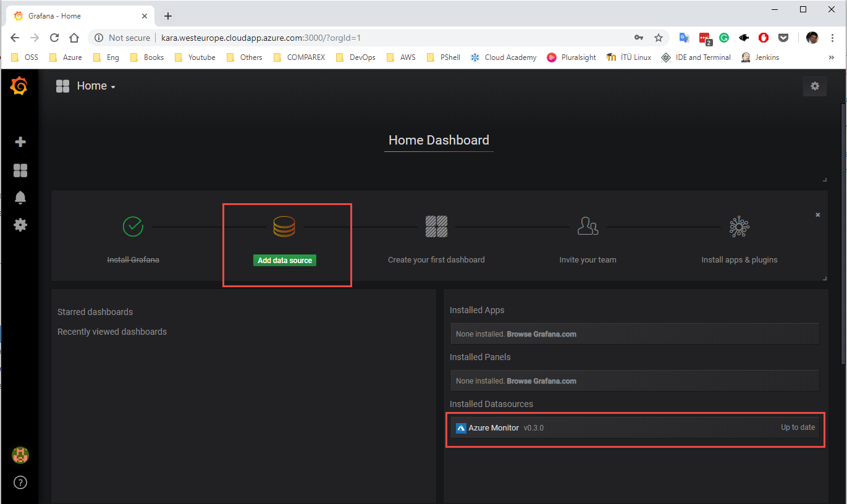847x504 pixels.
Task: Click Invite your team step
Action: [588, 260]
